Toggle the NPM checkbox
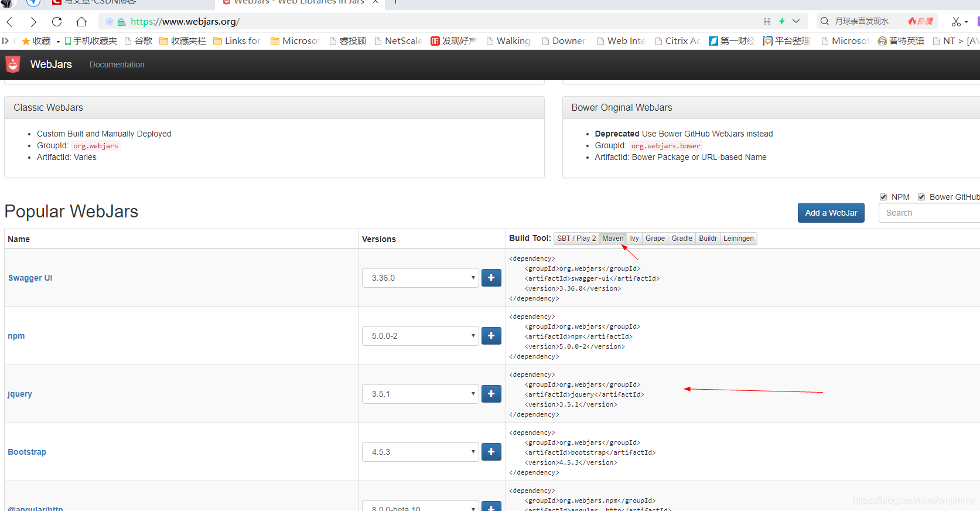Viewport: 980px width, 511px height. tap(883, 197)
